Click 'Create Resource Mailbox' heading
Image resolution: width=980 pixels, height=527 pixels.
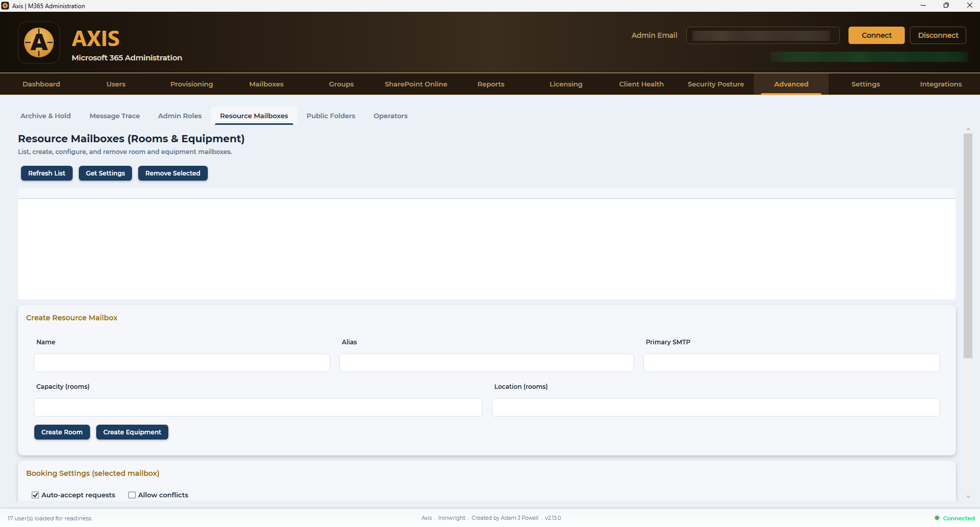(x=72, y=318)
